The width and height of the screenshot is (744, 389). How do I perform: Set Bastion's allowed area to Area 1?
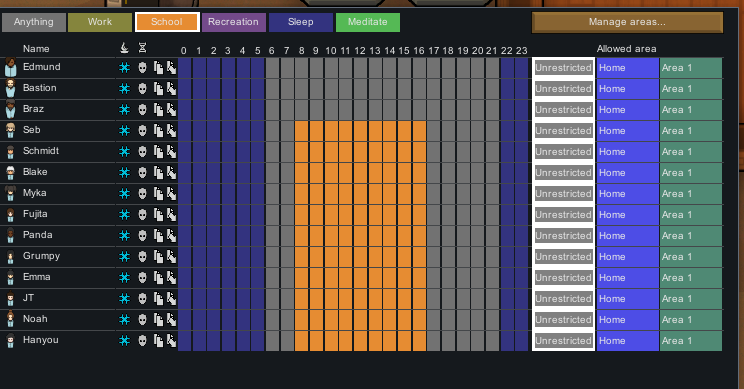point(691,89)
